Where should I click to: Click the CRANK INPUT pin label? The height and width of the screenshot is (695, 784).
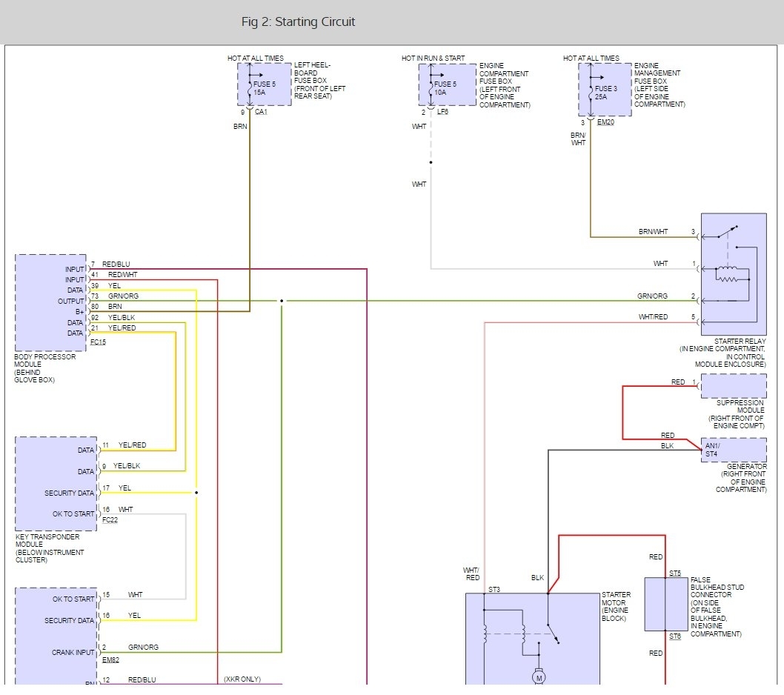[x=73, y=652]
